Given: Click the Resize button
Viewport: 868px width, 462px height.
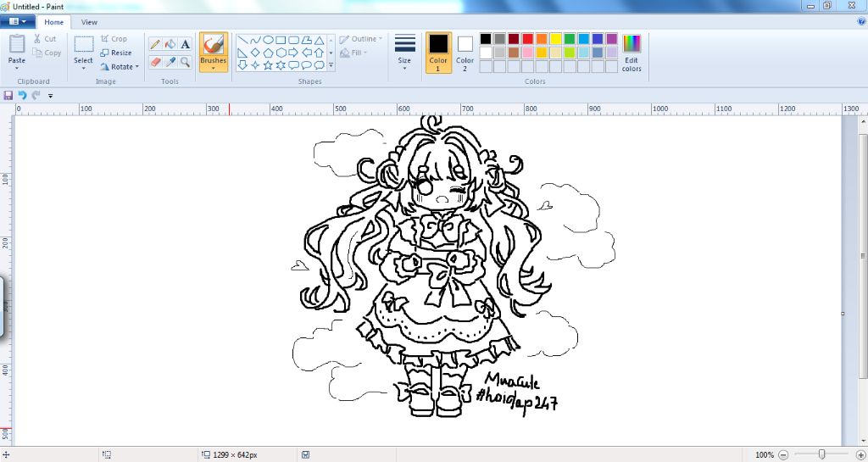Looking at the screenshot, I should (x=115, y=53).
